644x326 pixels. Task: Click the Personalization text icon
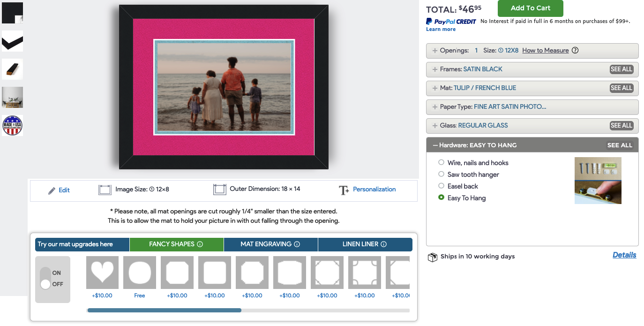tap(344, 190)
